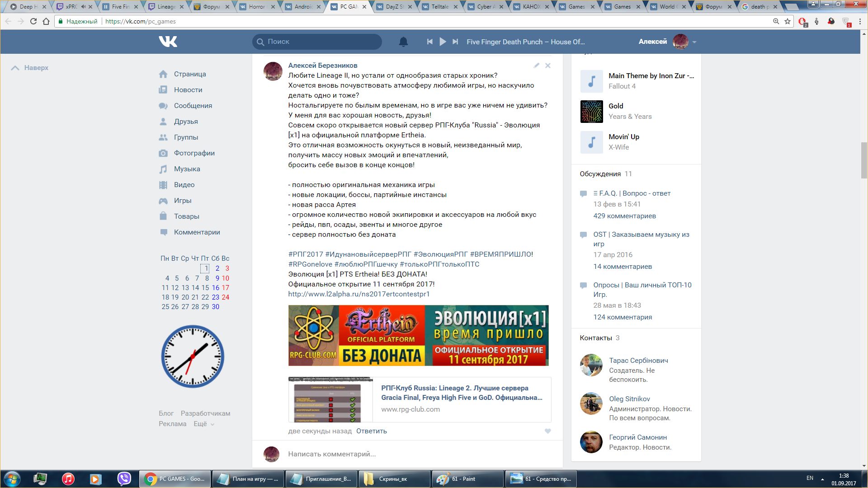Image resolution: width=868 pixels, height=488 pixels.
Task: Open contact Oleg Sitnikov
Action: click(x=629, y=399)
